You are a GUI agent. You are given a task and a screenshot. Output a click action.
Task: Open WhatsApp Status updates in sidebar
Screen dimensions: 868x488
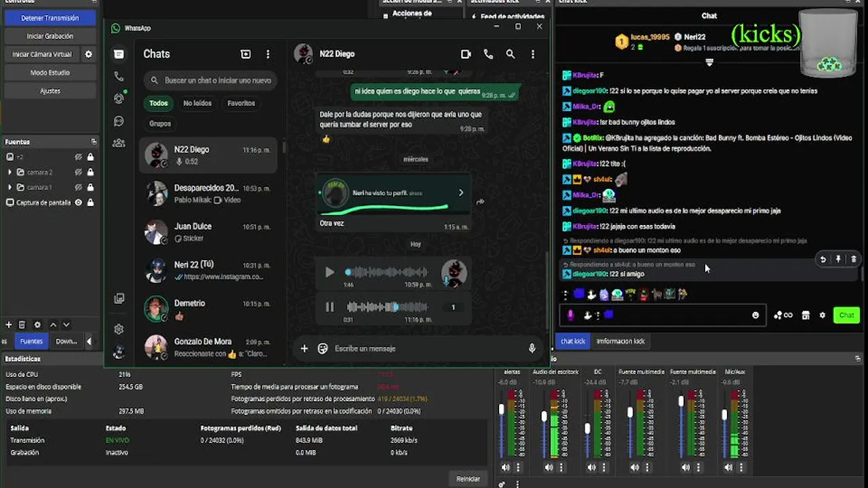coord(119,98)
